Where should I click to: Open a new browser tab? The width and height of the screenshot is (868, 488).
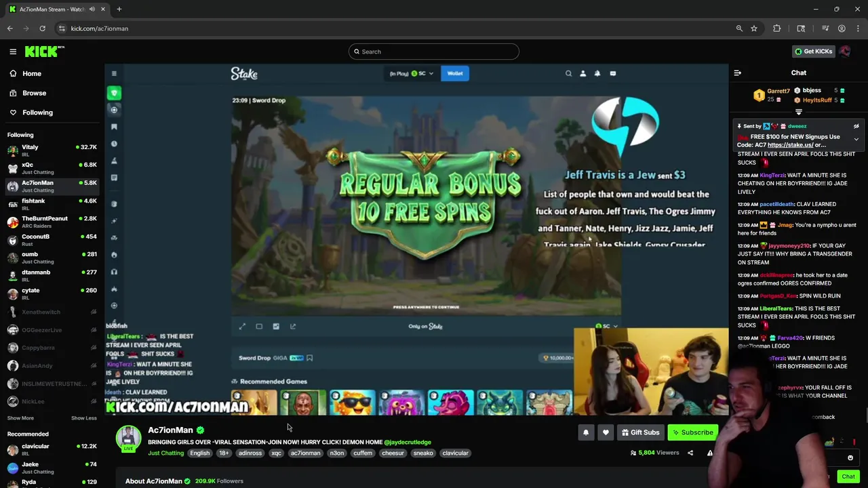(119, 9)
